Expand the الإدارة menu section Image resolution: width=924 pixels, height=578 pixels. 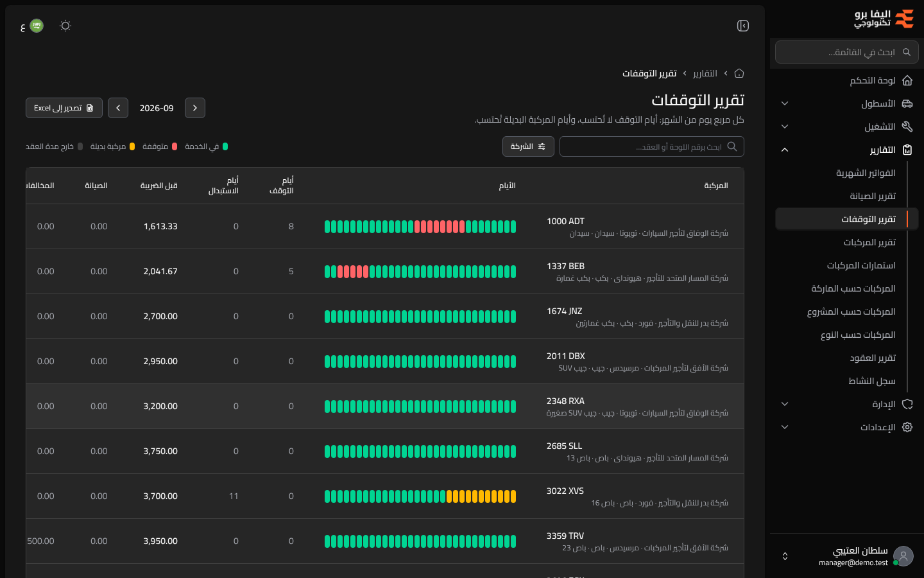(x=785, y=404)
